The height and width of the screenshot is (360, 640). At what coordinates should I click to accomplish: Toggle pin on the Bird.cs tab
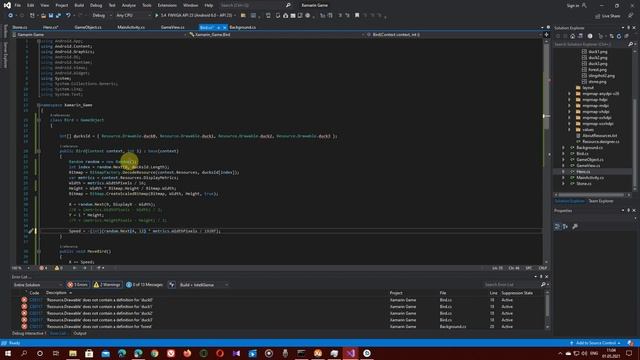218,28
